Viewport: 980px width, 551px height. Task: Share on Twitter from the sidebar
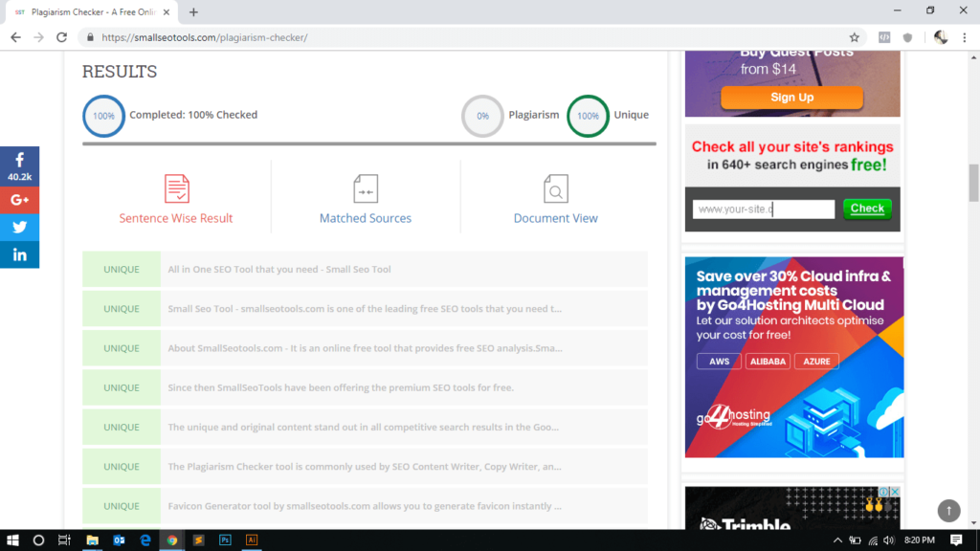click(x=19, y=227)
